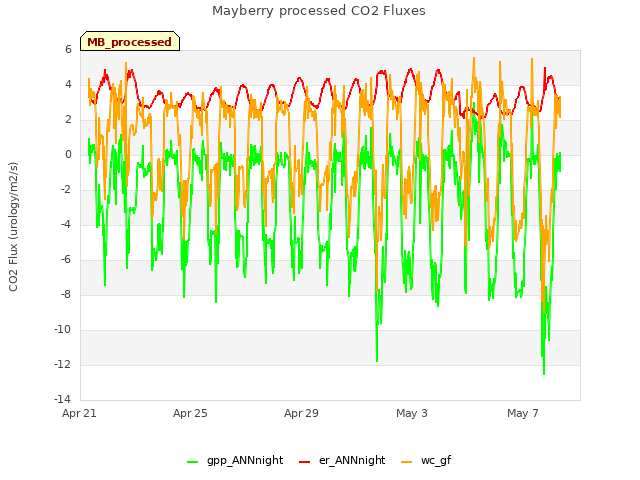Click the y-axis value -12

[x=62, y=364]
